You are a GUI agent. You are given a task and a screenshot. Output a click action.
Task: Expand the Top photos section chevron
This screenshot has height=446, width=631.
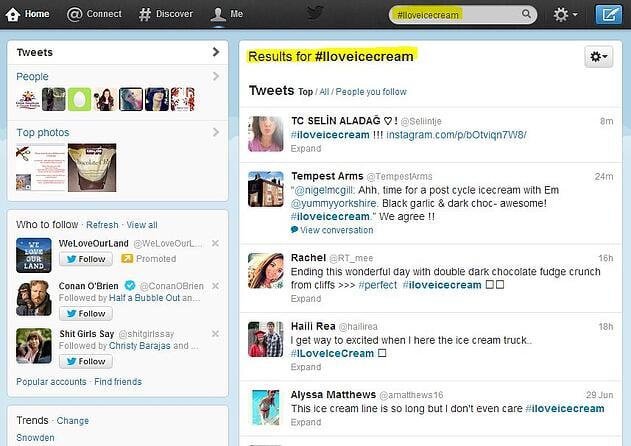216,132
